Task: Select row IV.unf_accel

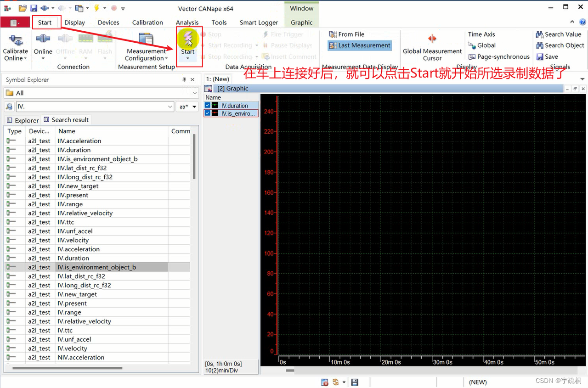Action: (97, 339)
